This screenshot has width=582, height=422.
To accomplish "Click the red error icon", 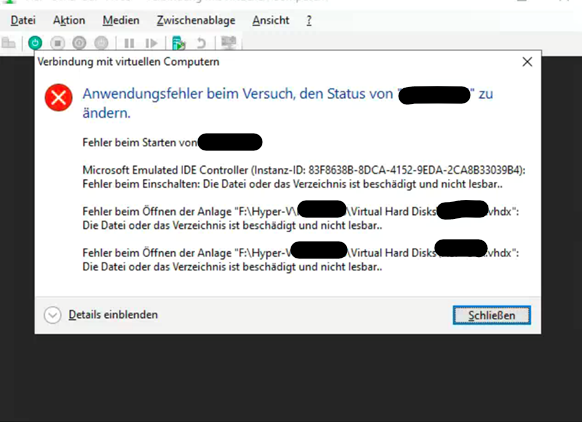I will click(x=59, y=98).
